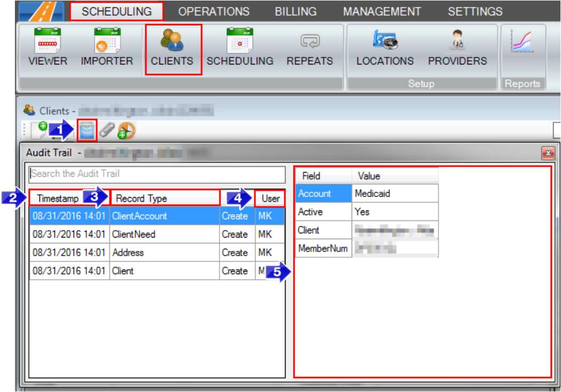
Task: Launch the trip Importer
Action: (106, 48)
